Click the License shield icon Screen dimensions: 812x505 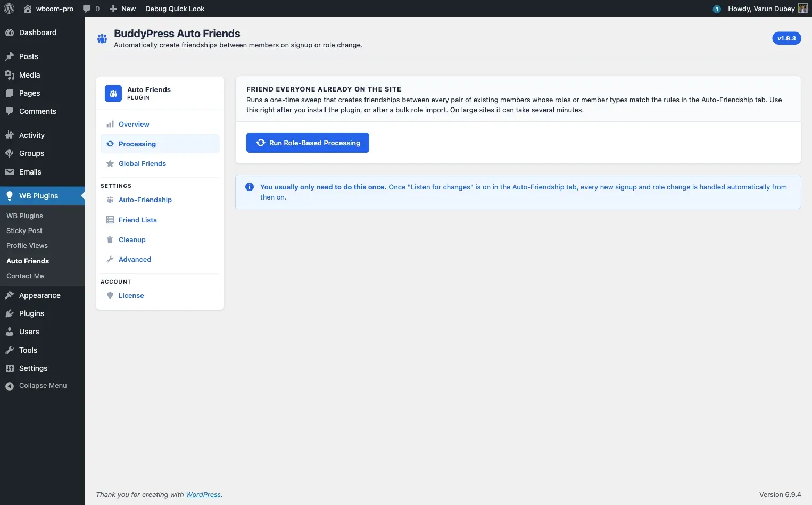[110, 295]
